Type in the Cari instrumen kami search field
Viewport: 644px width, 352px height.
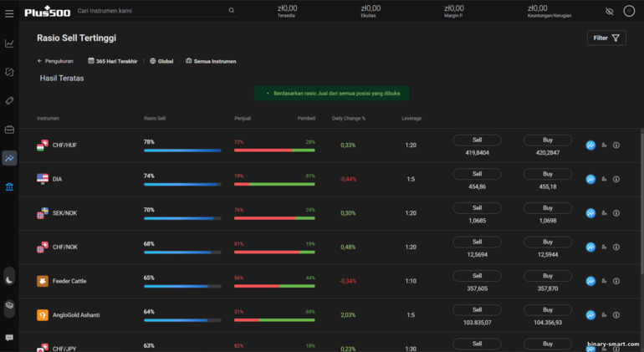coord(149,11)
